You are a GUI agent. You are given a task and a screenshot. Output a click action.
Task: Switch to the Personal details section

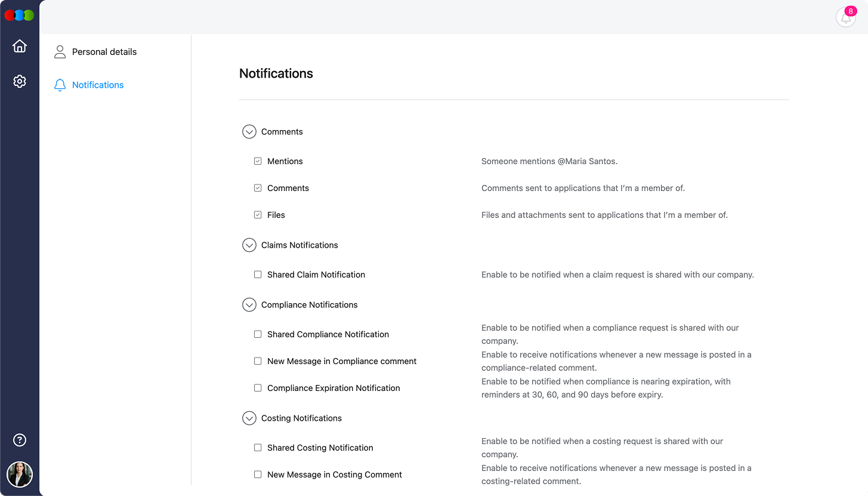(104, 51)
